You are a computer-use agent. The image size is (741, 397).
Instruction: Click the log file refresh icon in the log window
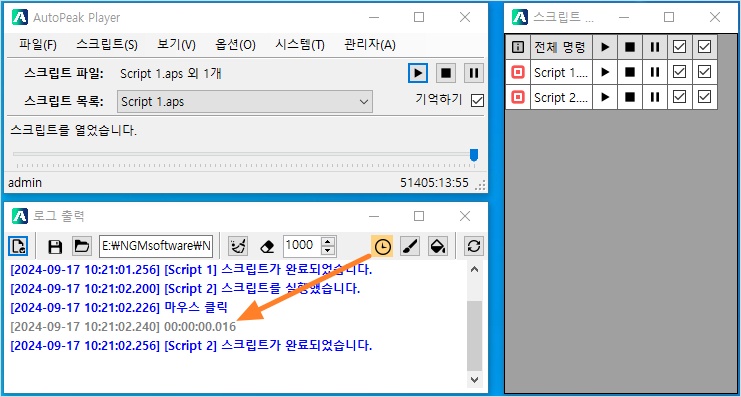(19, 246)
